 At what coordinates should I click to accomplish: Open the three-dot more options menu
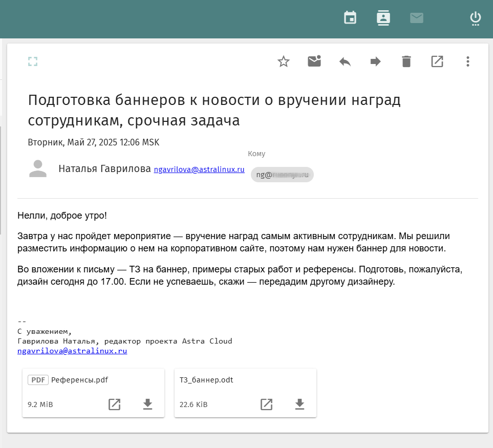468,61
